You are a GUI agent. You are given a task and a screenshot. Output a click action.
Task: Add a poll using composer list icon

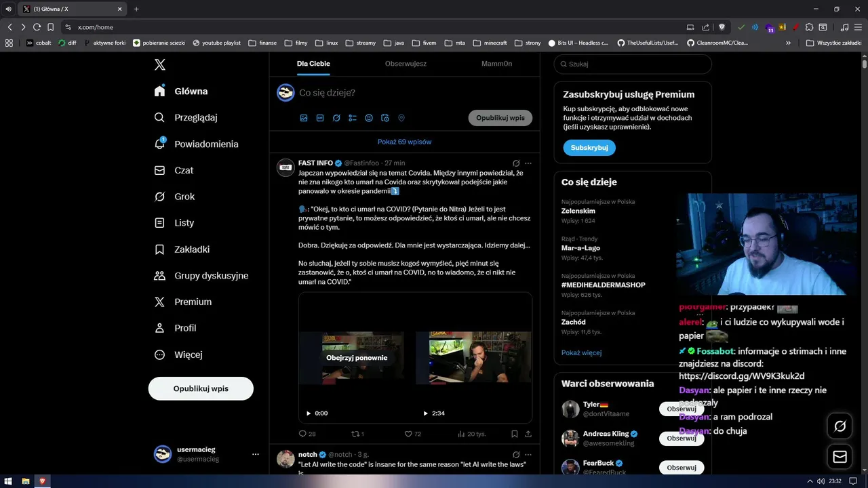pyautogui.click(x=353, y=118)
